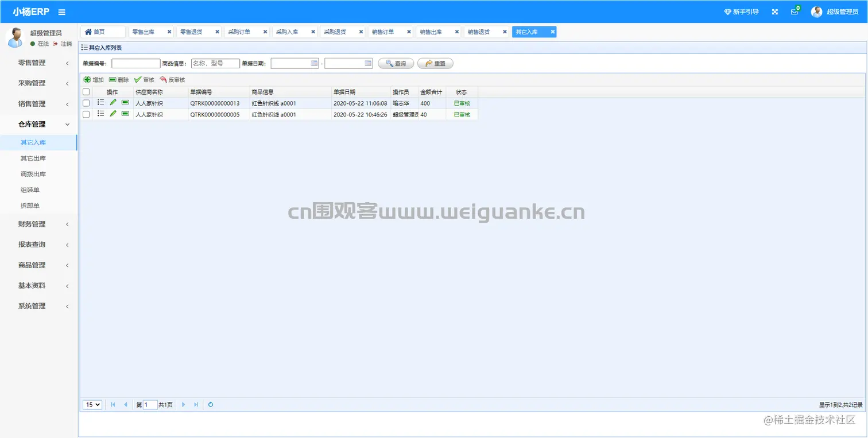Click the green delete icon for row QTRK00000000005
This screenshot has width=868, height=438.
coord(125,114)
